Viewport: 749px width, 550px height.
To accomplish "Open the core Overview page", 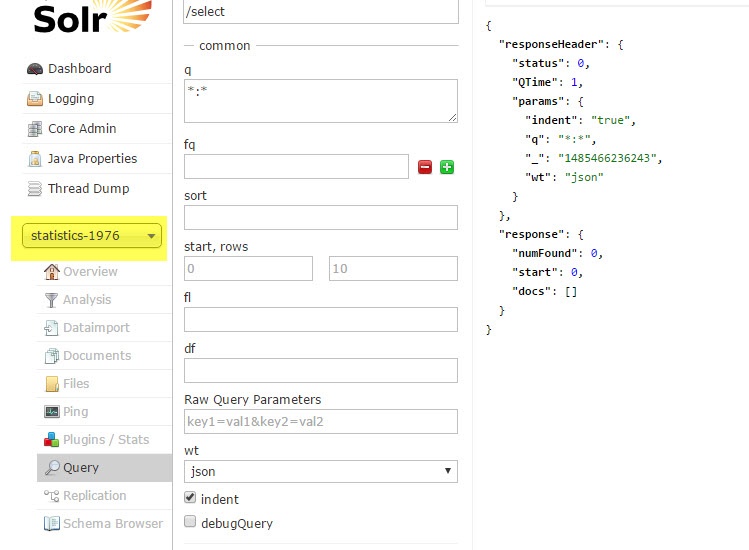I will [x=90, y=272].
